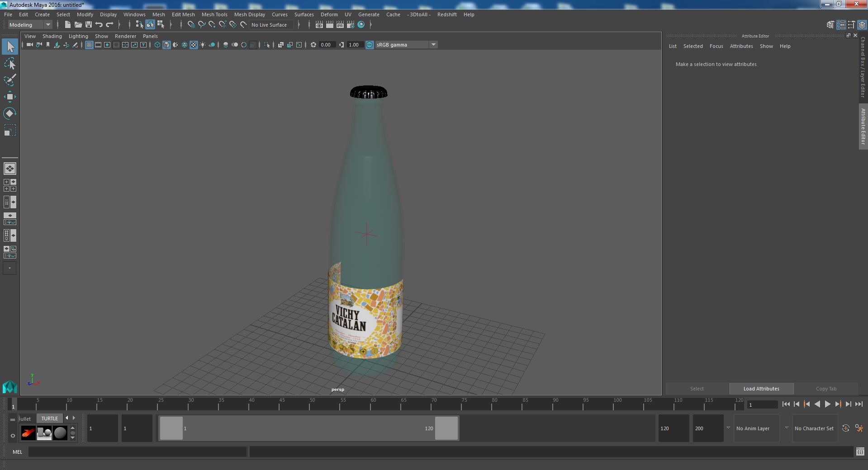Open a scene with the folder icon
Screen dimensions: 868x470
click(78, 24)
